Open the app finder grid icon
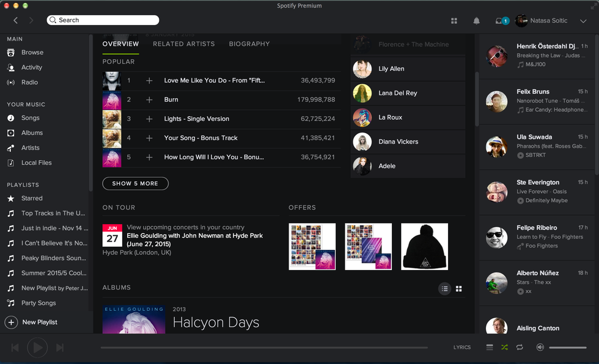This screenshot has width=599, height=364. tap(454, 21)
